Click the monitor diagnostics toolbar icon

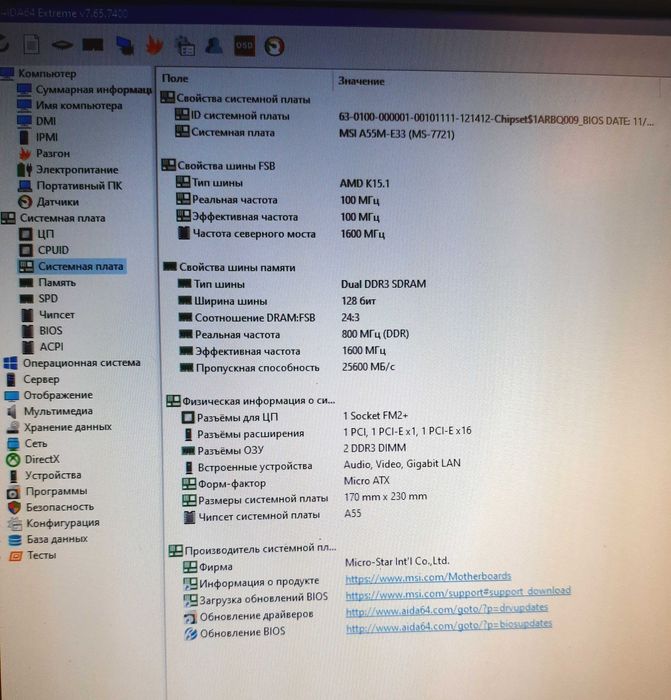click(x=125, y=46)
